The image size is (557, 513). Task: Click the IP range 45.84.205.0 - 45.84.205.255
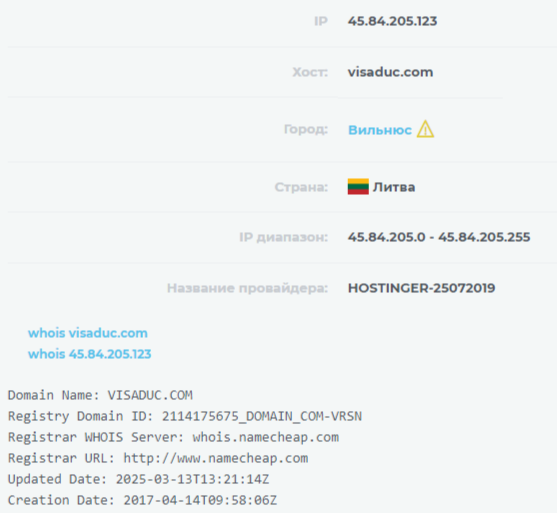439,237
